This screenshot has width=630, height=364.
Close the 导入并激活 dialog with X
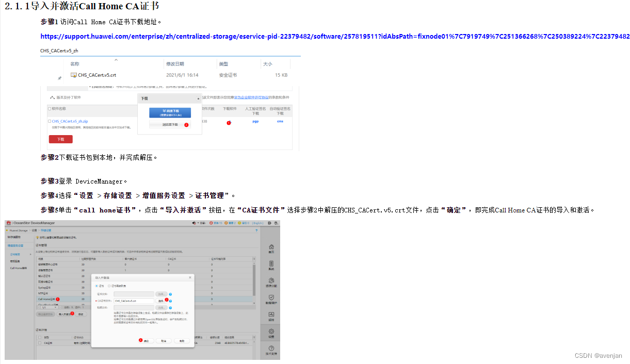[190, 277]
